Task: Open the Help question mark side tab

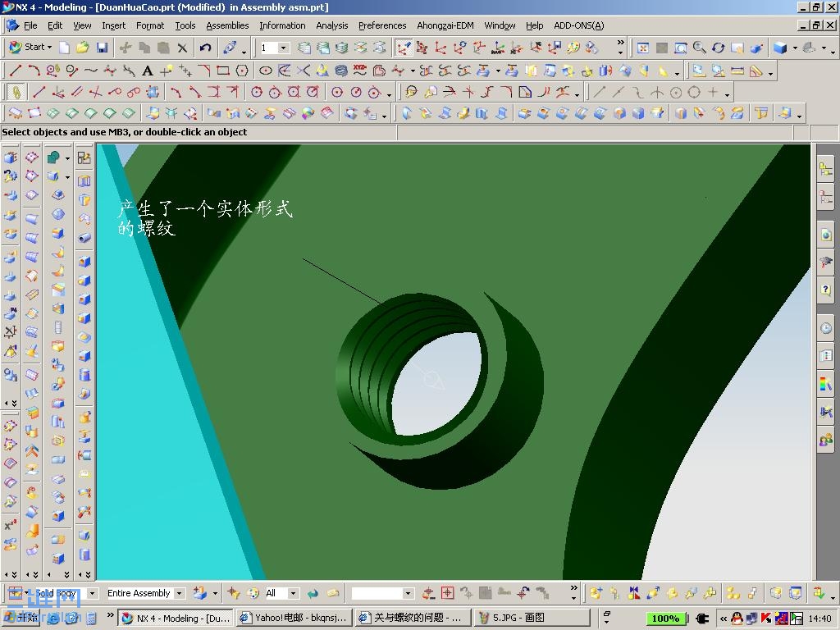Action: pos(826,290)
